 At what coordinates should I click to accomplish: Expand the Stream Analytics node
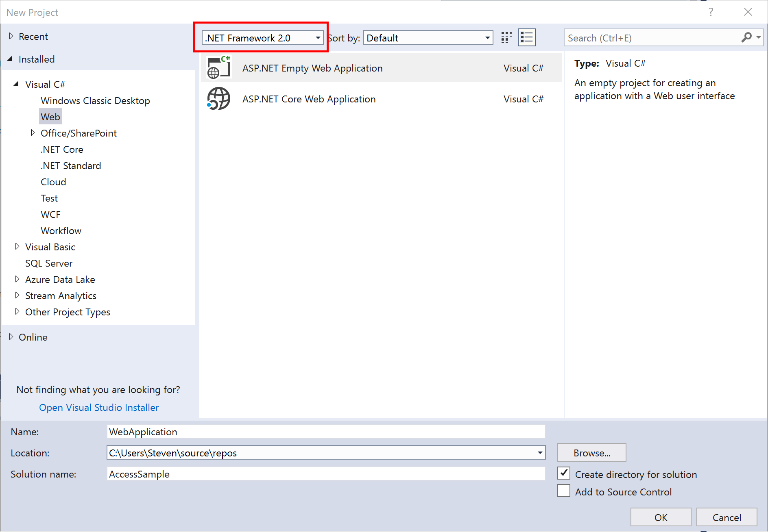17,295
